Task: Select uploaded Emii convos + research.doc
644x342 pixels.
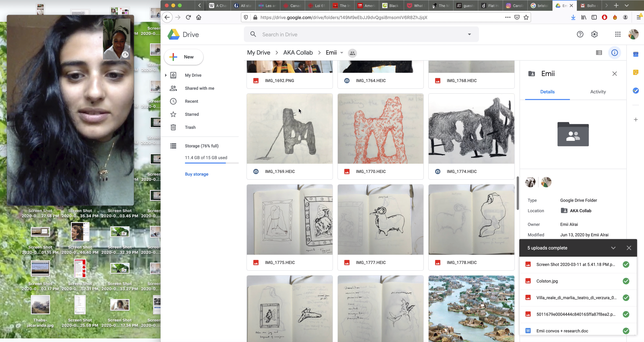Action: pos(578,331)
